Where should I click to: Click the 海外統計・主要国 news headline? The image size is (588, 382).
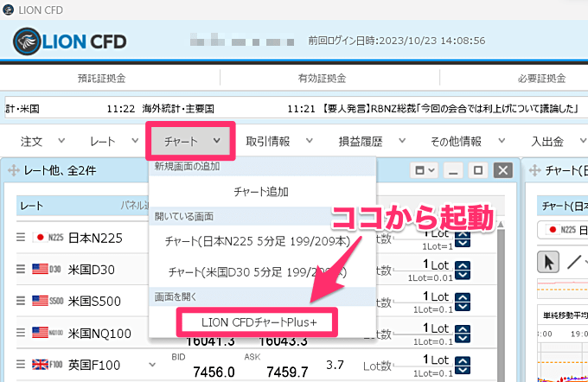pyautogui.click(x=178, y=109)
